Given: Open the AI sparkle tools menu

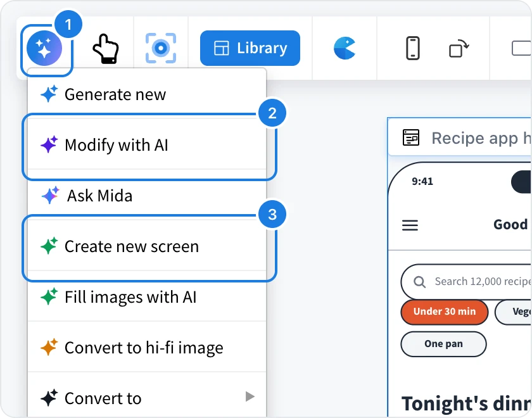Looking at the screenshot, I should pos(44,48).
